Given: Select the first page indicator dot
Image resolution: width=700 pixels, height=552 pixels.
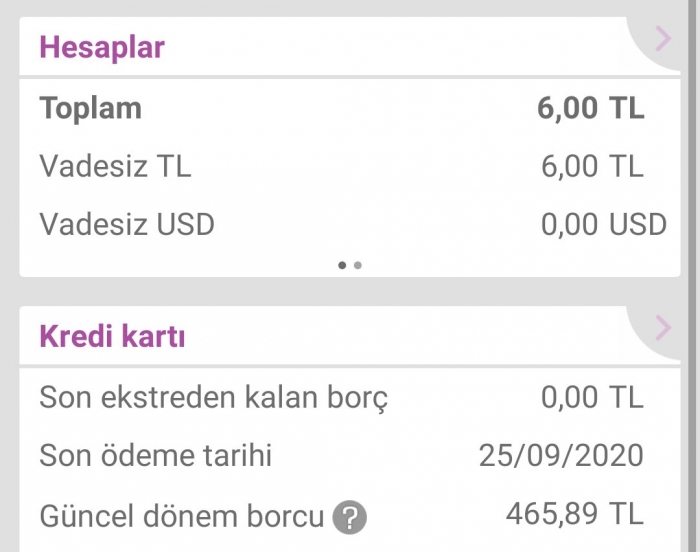Looking at the screenshot, I should (342, 265).
